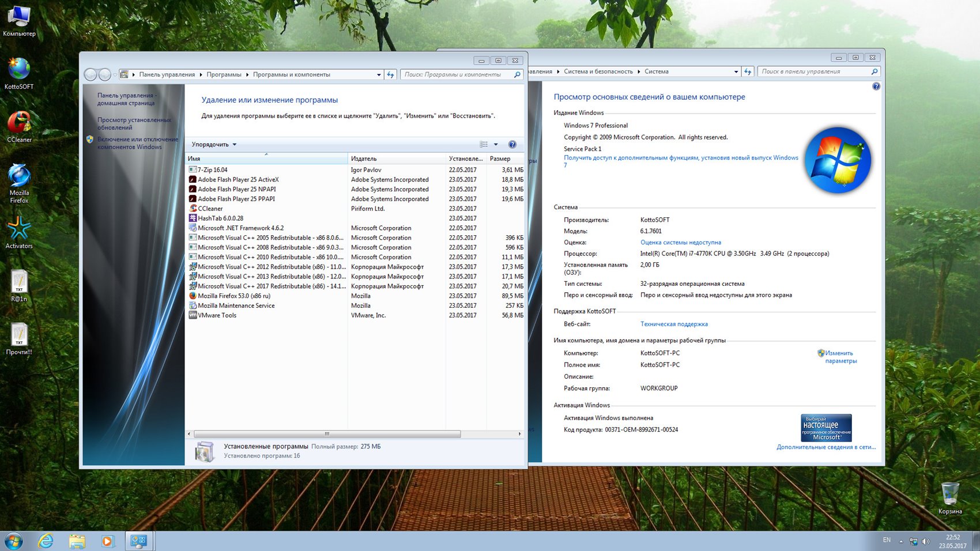Open Windows Explorer from the taskbar

[x=77, y=541]
